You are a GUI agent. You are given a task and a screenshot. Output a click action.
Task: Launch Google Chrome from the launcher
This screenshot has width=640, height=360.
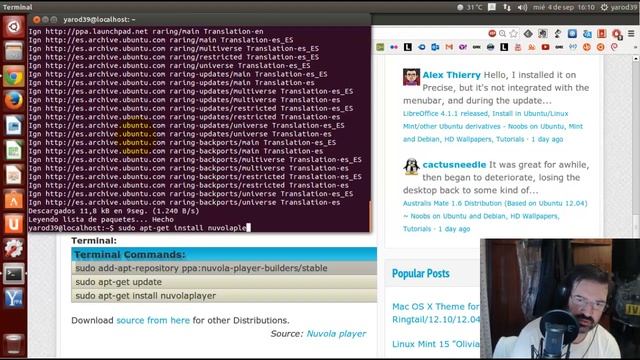[x=13, y=76]
